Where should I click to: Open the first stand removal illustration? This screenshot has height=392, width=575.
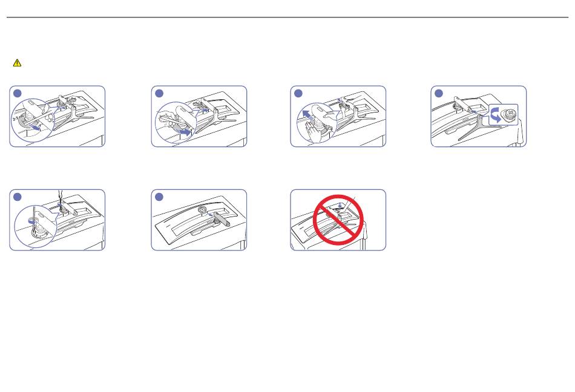point(57,117)
